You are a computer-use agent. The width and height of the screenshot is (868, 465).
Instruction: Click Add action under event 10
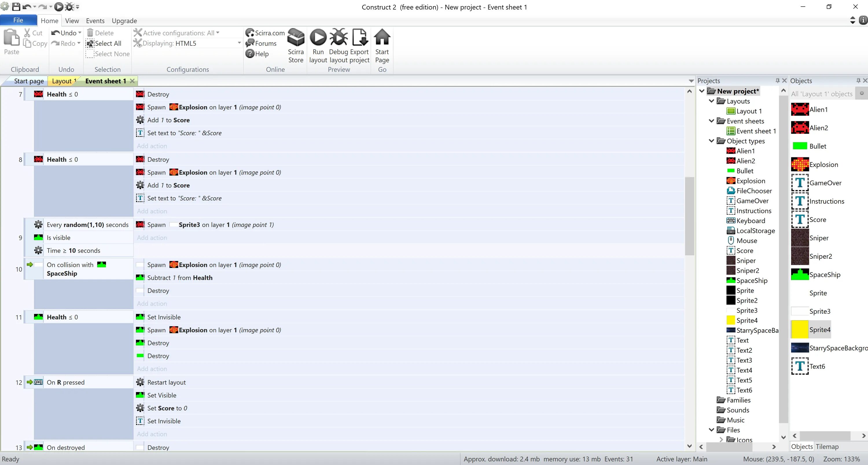(152, 304)
